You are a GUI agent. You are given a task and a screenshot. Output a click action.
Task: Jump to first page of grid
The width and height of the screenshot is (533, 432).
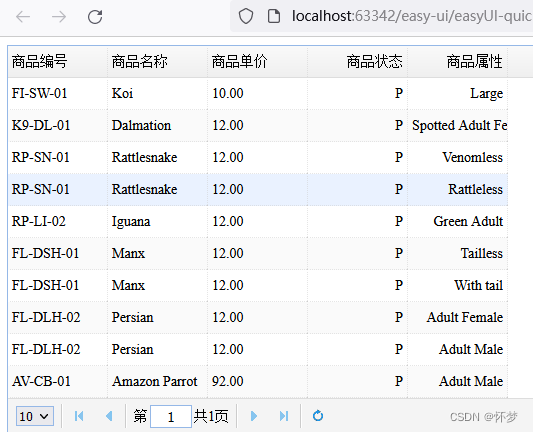[79, 416]
